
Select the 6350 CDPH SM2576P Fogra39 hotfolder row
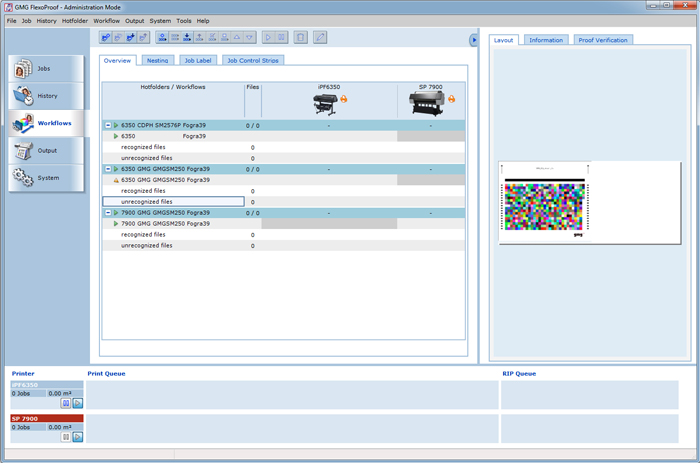tap(283, 125)
